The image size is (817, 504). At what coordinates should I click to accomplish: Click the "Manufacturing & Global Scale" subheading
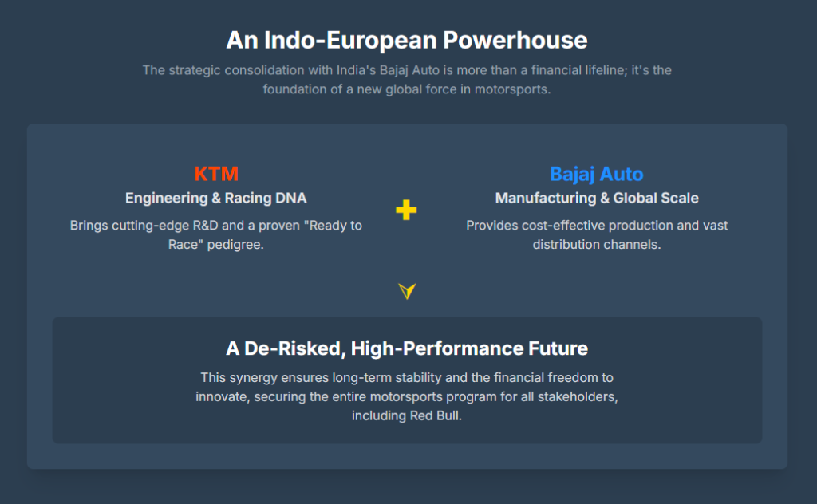coord(597,198)
